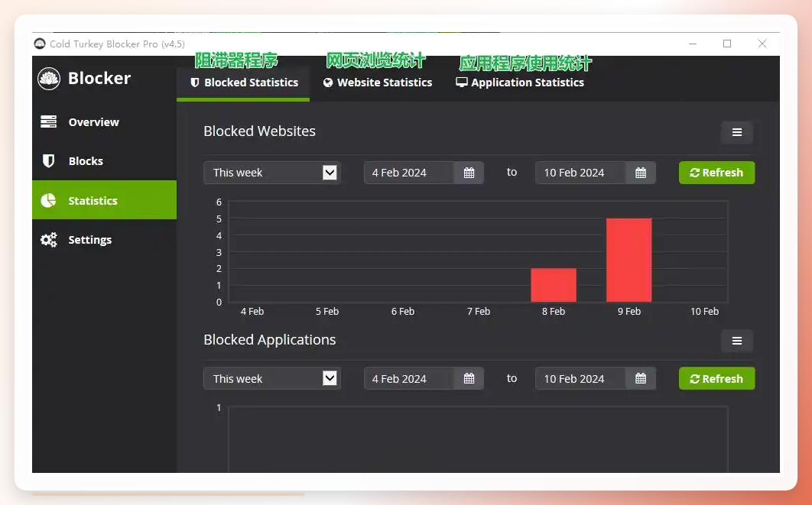Screen dimensions: 812x505
Task: Open the Blocked Applications hamburger menu
Action: [x=737, y=341]
